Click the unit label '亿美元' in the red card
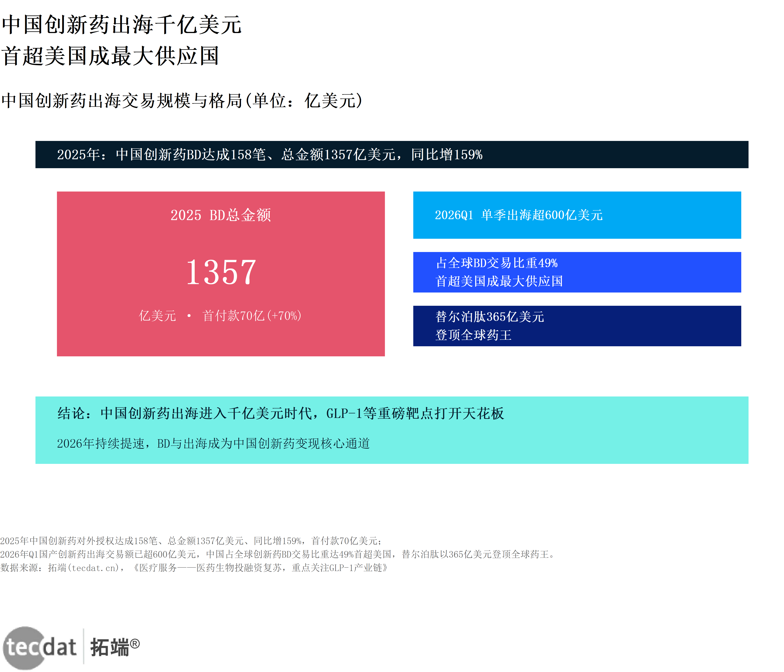 (157, 316)
